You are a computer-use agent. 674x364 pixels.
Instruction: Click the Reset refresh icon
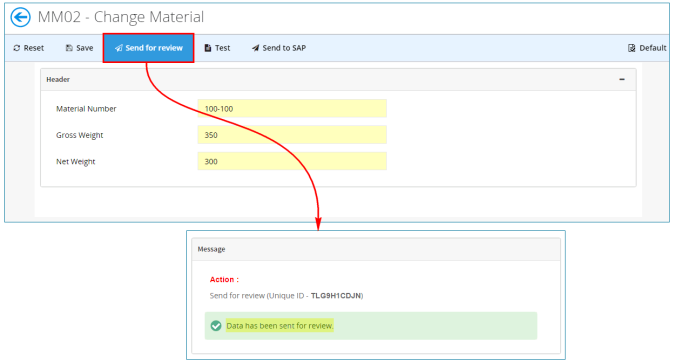17,48
